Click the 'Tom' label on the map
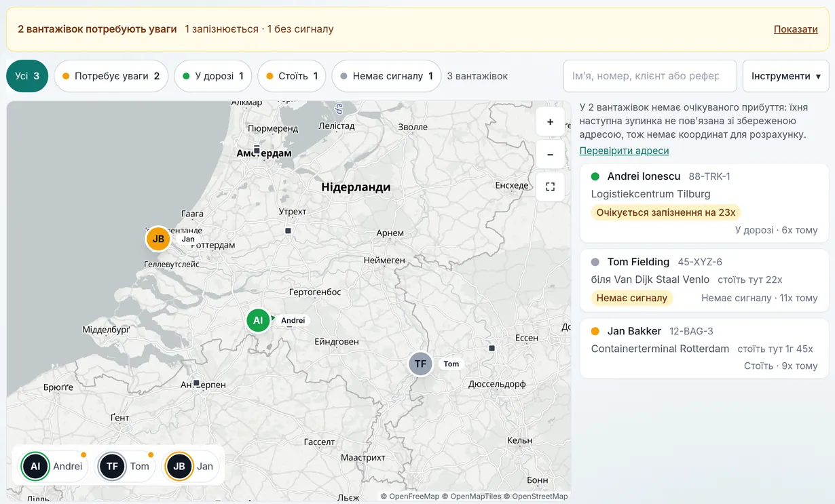This screenshot has width=835, height=504. pos(451,364)
